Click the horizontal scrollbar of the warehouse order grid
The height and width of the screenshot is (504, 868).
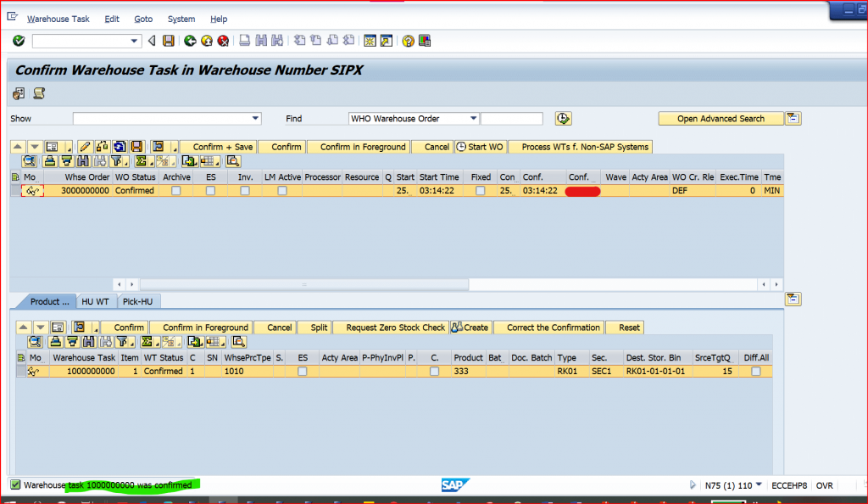(x=304, y=284)
